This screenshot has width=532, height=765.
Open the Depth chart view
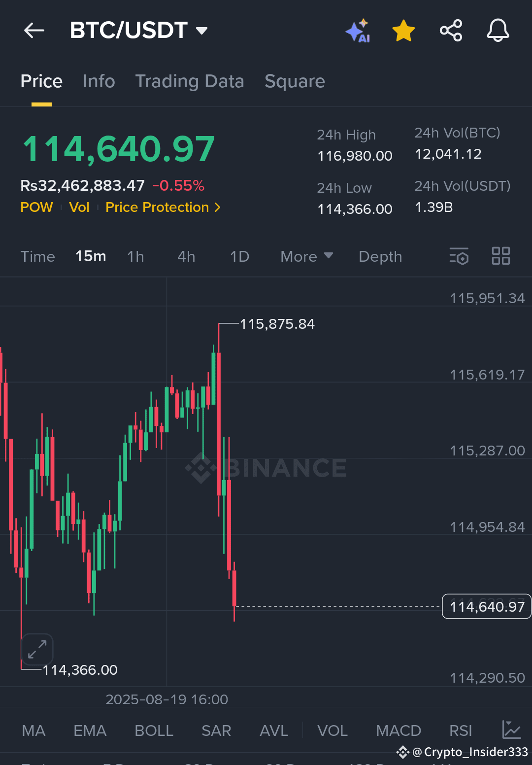(x=380, y=256)
